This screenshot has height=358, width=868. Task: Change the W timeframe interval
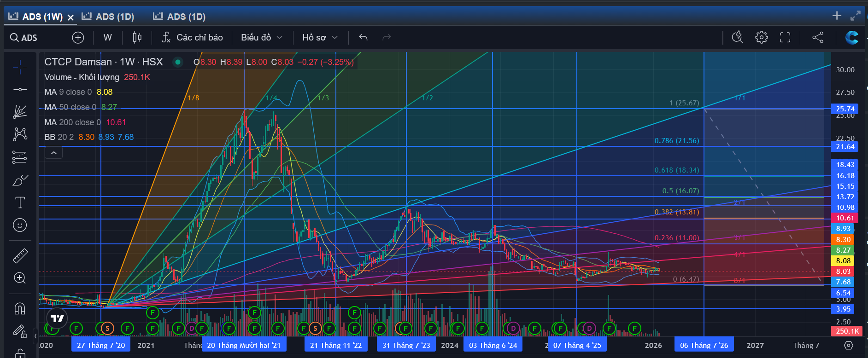107,38
